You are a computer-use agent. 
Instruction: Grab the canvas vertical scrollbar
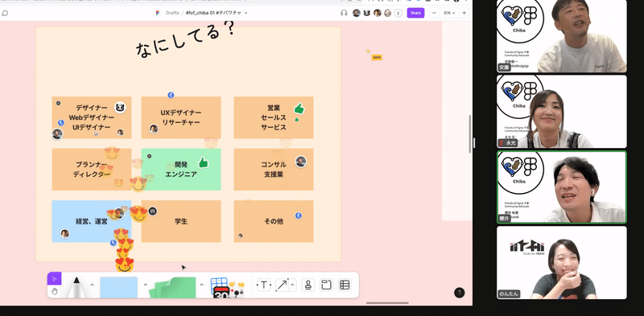(470, 134)
